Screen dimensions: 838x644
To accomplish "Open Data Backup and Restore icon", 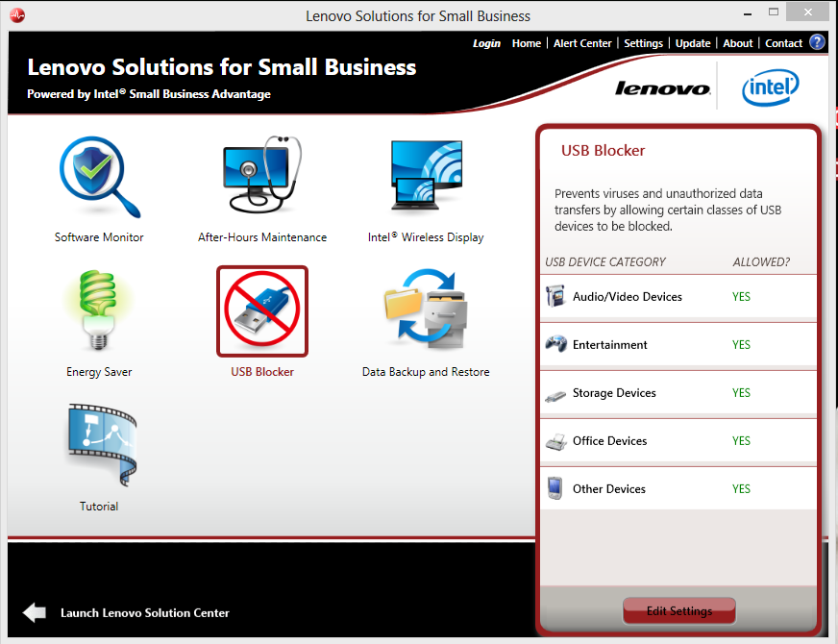I will click(426, 309).
